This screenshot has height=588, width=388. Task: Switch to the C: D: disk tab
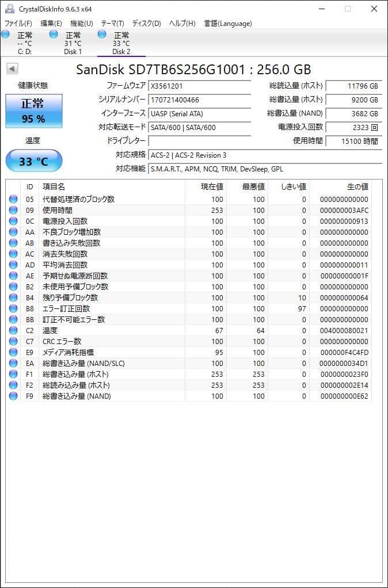click(x=25, y=43)
